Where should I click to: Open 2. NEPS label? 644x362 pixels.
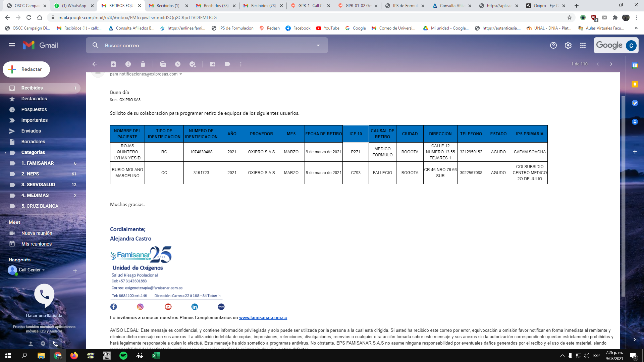40,174
